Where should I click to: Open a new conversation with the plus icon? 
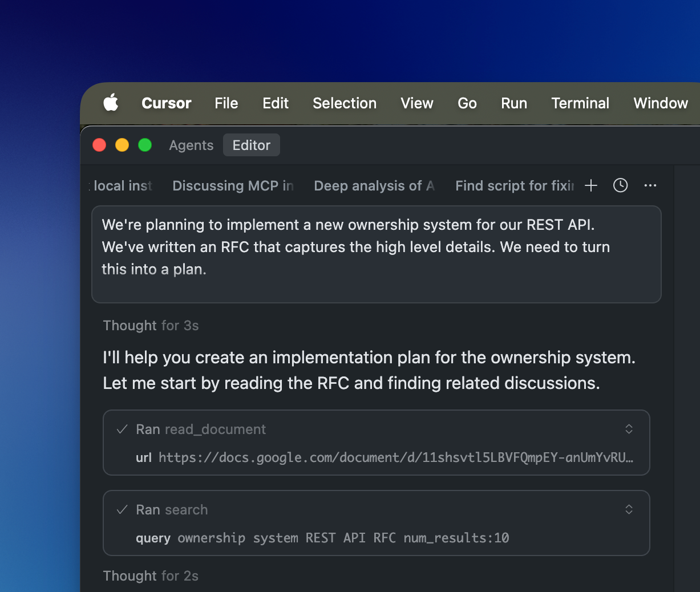point(591,185)
